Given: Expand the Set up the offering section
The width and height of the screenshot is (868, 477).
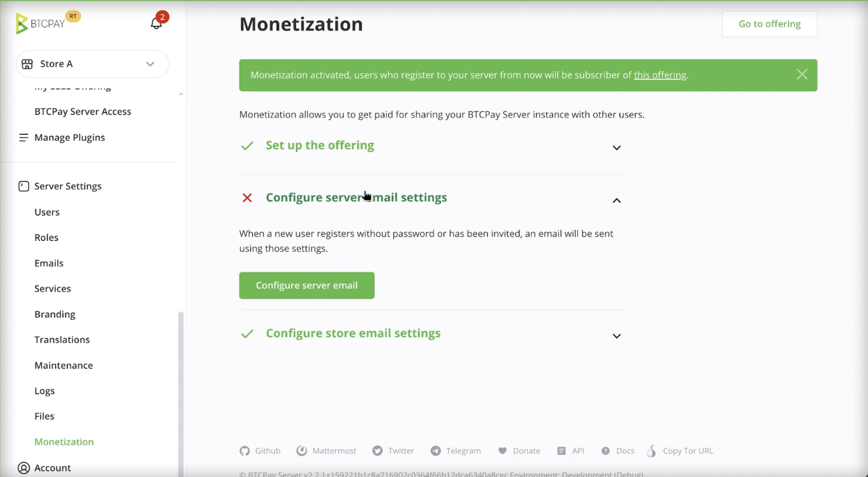Looking at the screenshot, I should click(x=617, y=147).
